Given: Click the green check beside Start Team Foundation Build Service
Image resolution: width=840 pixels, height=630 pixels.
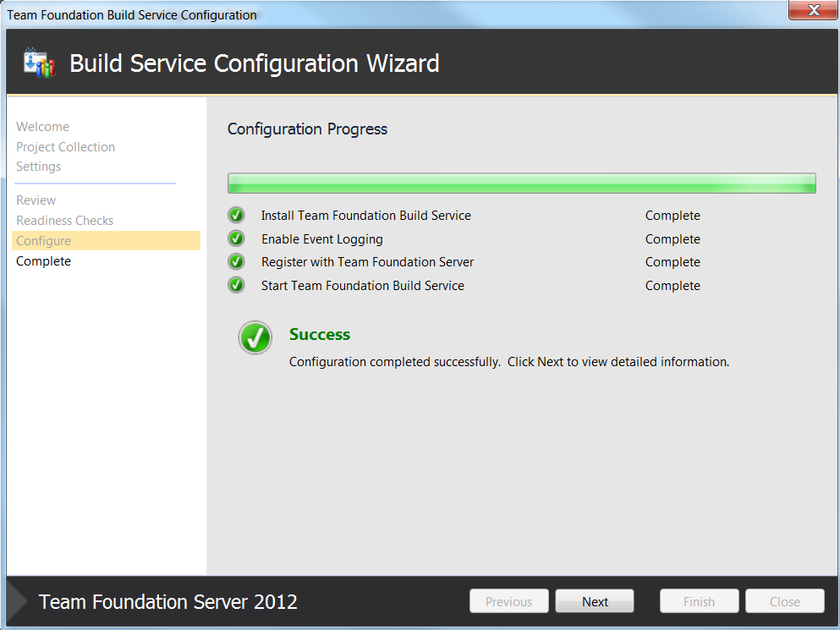Looking at the screenshot, I should [236, 286].
